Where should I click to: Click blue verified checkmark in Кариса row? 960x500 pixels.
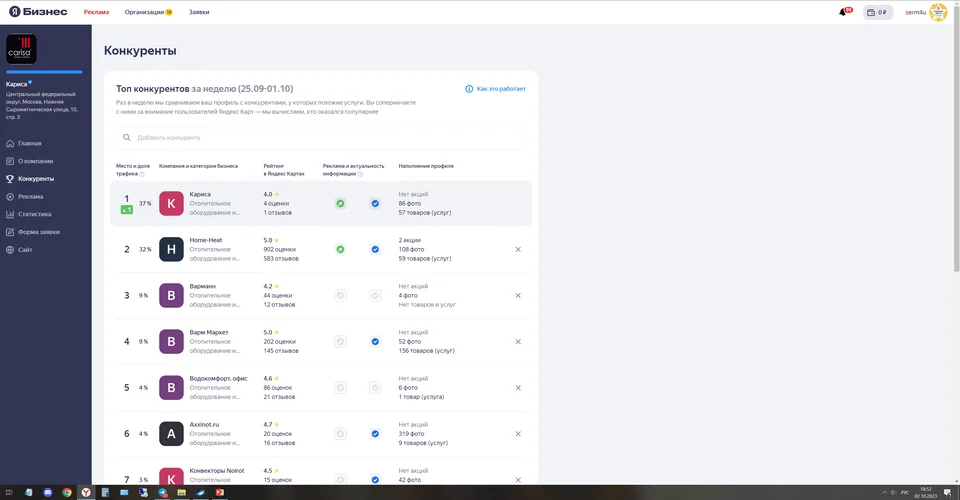click(375, 203)
